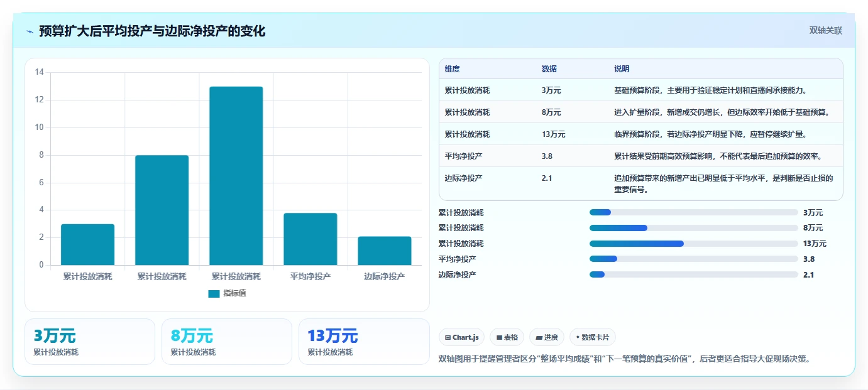Click the 2.1 cell in the table
The image size is (868, 390).
[547, 178]
